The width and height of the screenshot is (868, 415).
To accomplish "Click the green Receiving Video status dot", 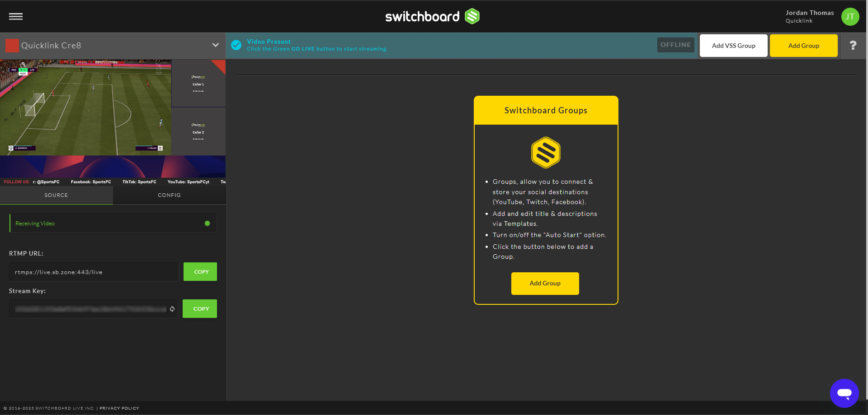I will tap(207, 223).
